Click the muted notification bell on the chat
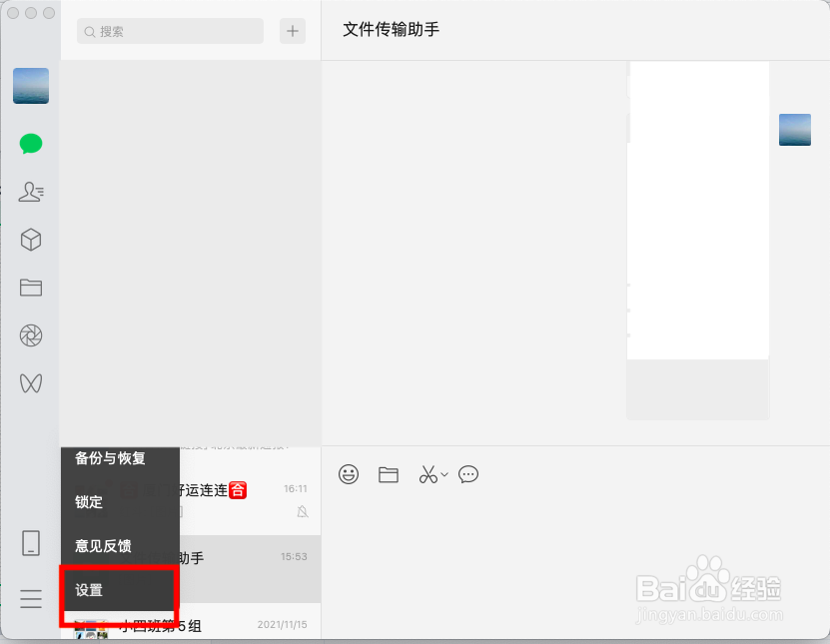This screenshot has height=644, width=830. [x=303, y=511]
